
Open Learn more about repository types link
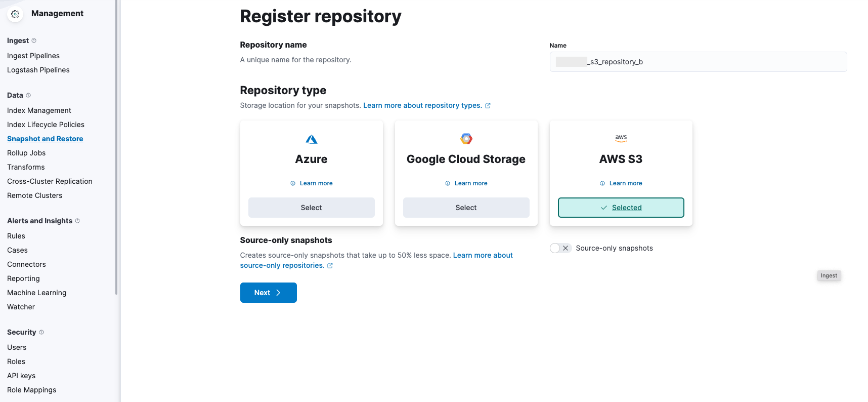click(422, 105)
